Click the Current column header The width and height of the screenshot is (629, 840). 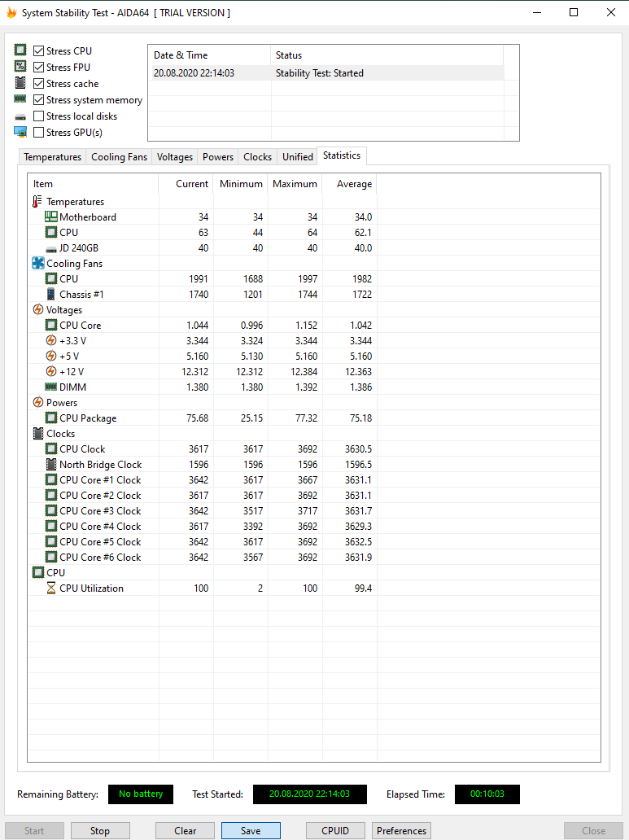click(x=186, y=184)
